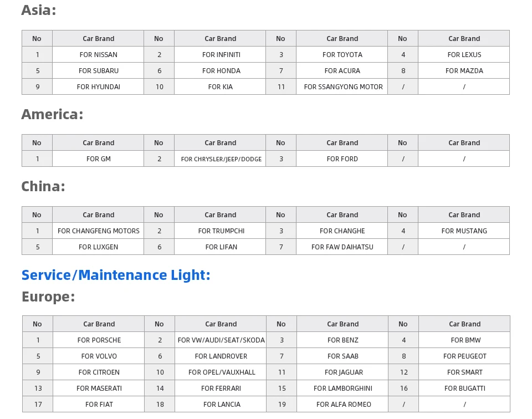Click the FOR LEXUS cell

[x=464, y=55]
